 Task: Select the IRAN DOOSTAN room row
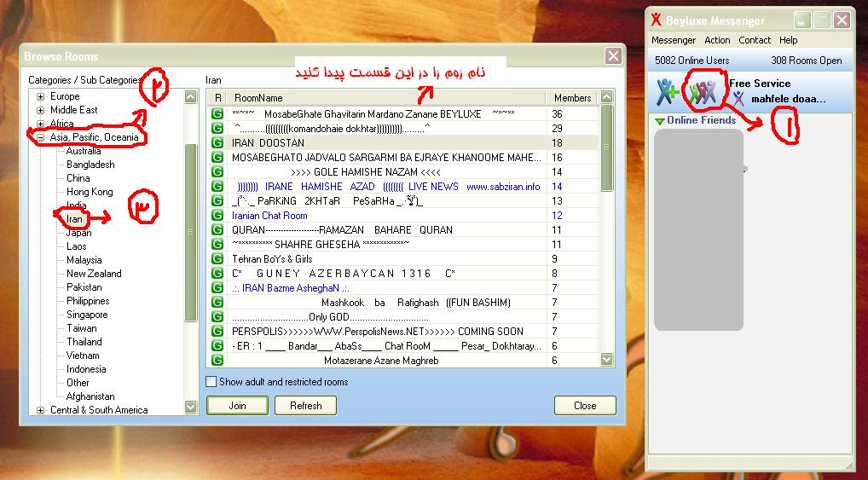404,143
